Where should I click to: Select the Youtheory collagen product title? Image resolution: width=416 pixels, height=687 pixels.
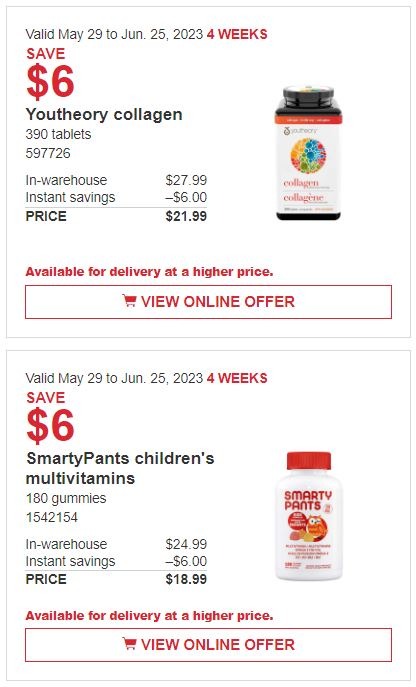[x=104, y=114]
